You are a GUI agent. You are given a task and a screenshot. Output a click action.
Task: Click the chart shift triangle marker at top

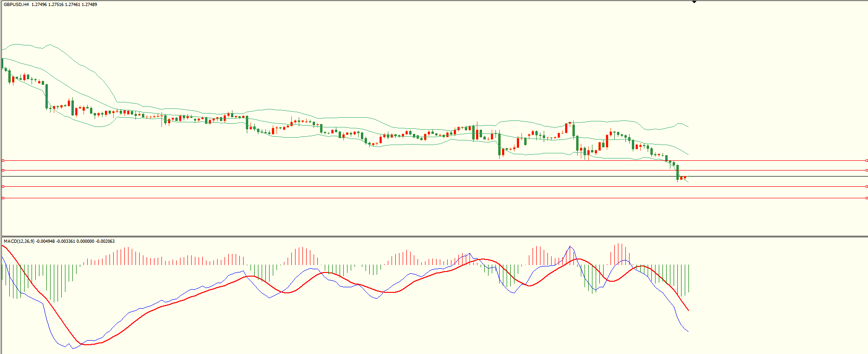pos(694,2)
